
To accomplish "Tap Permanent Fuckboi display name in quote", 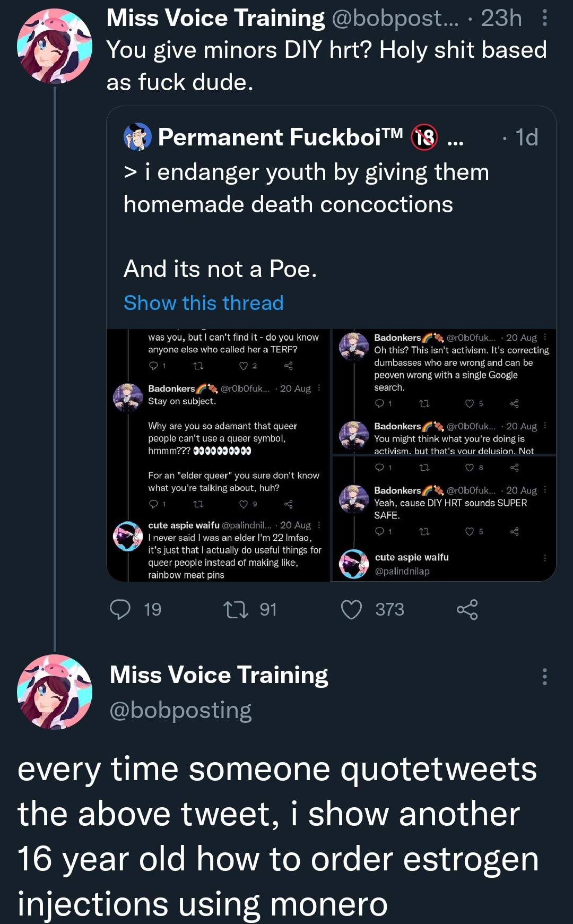I will tap(280, 137).
